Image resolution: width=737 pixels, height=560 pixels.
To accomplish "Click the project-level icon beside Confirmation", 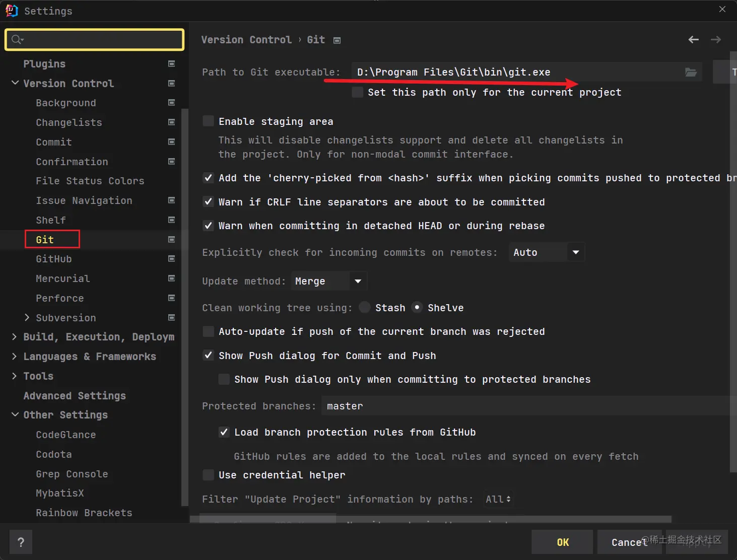I will pos(171,162).
